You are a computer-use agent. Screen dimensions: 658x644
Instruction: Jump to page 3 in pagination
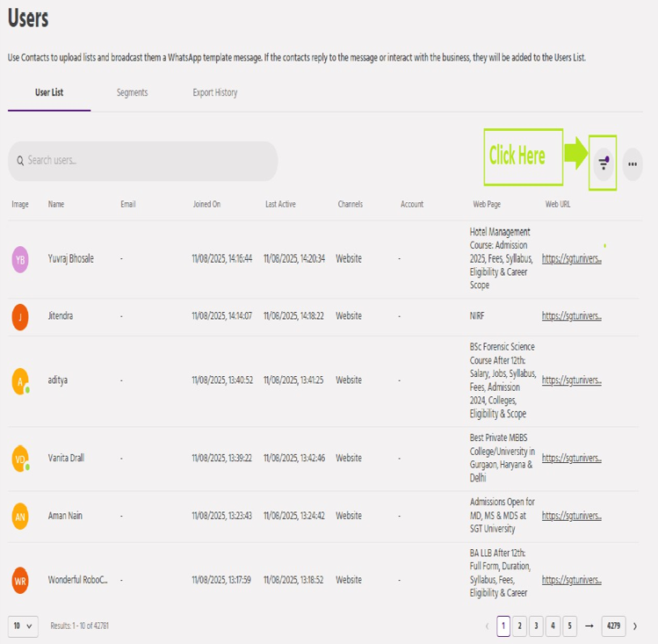[537, 626]
